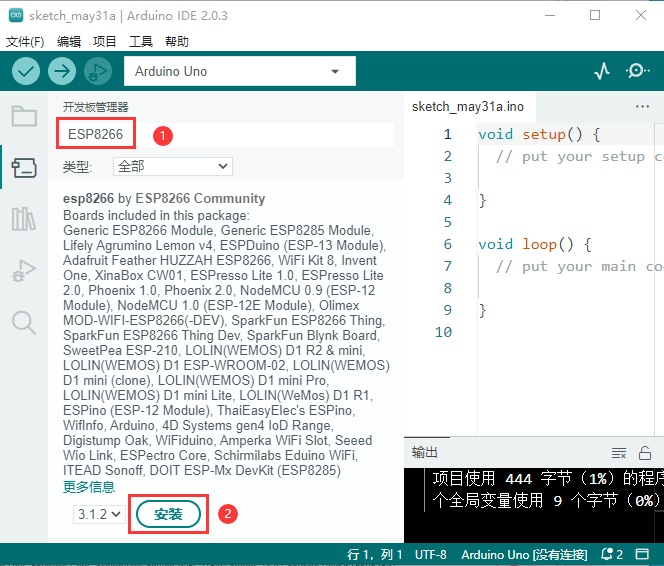Click the 输出 panel title
Viewport: 664px width, 566px height.
[x=424, y=453]
